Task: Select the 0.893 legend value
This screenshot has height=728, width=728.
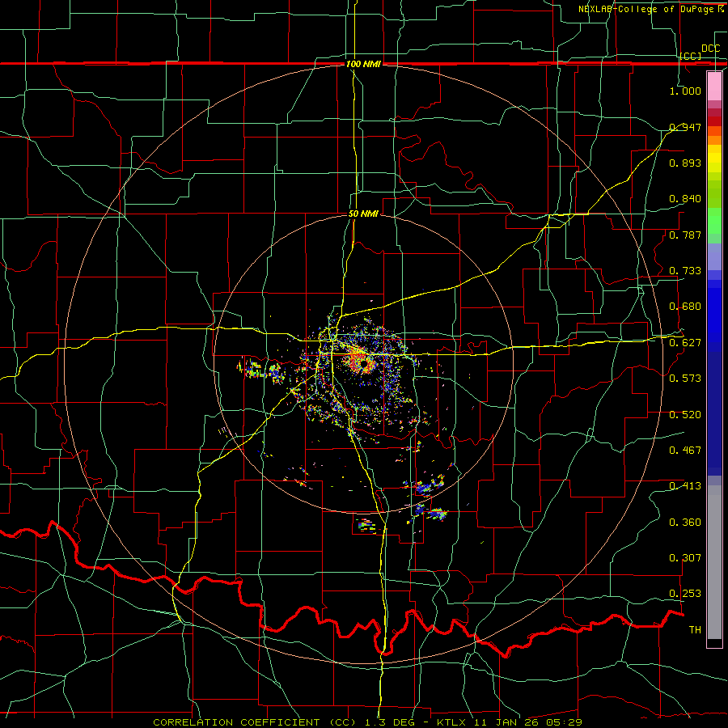Action: [x=685, y=163]
